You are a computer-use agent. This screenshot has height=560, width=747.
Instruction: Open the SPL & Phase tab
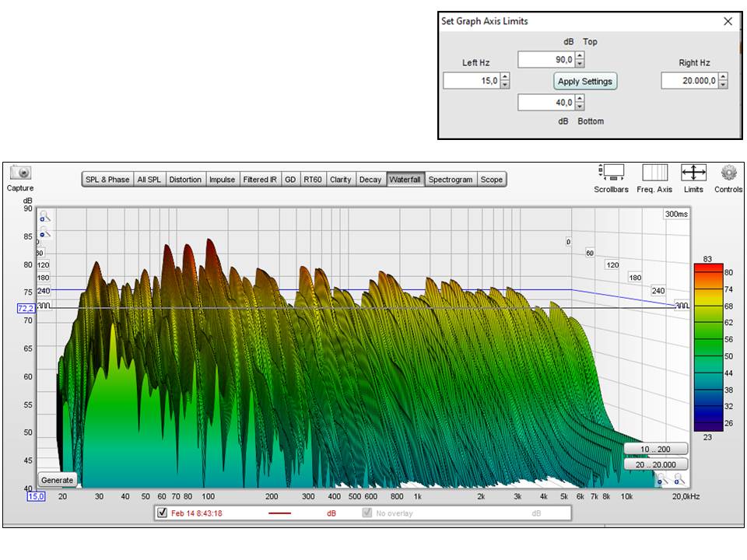point(108,180)
